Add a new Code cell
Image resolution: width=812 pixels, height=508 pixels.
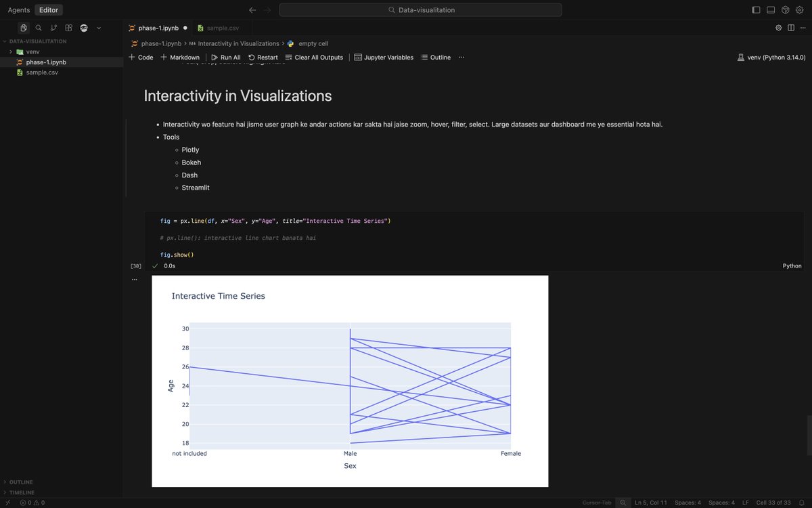(x=141, y=58)
